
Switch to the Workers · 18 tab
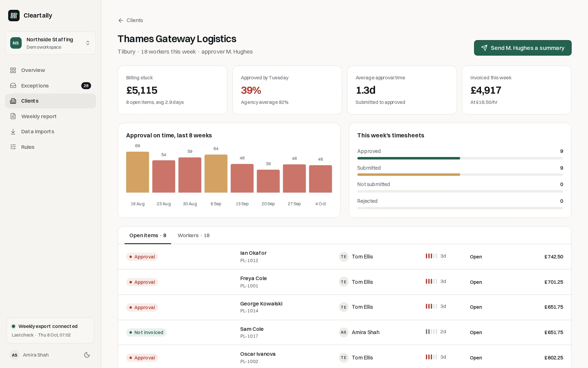click(194, 236)
